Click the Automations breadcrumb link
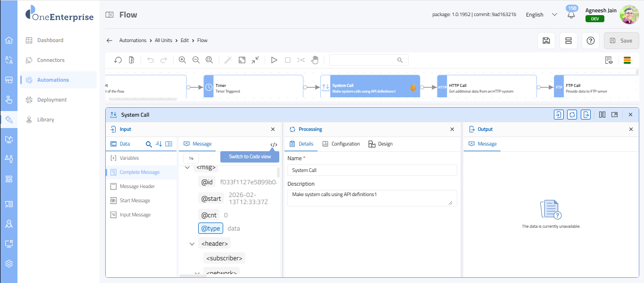 point(133,41)
